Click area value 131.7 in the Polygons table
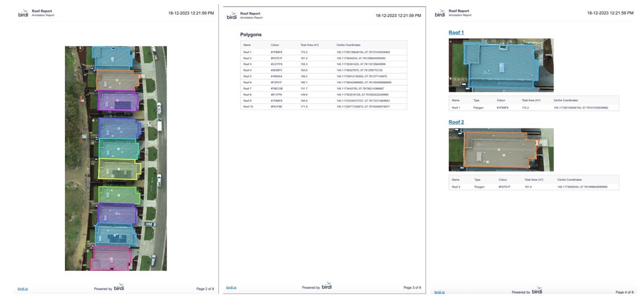 click(304, 88)
